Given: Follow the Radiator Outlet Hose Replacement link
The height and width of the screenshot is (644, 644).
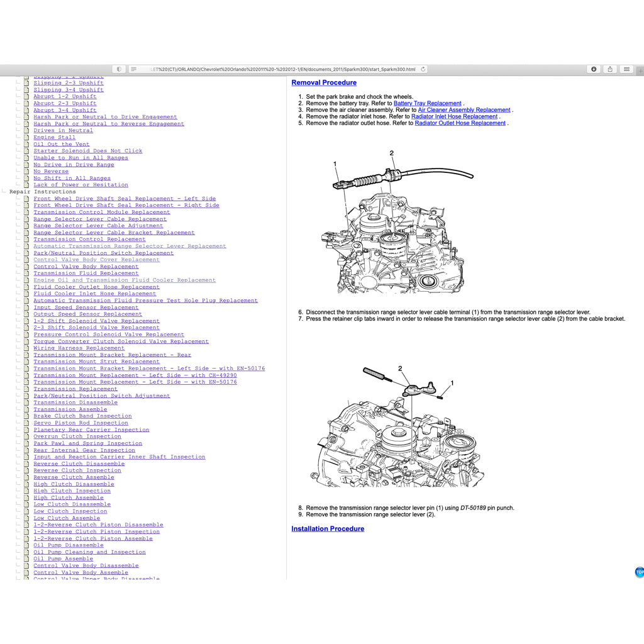Looking at the screenshot, I should tap(460, 123).
